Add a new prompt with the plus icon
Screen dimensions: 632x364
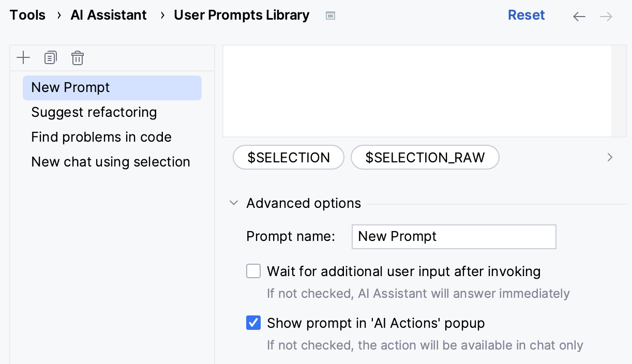(23, 57)
